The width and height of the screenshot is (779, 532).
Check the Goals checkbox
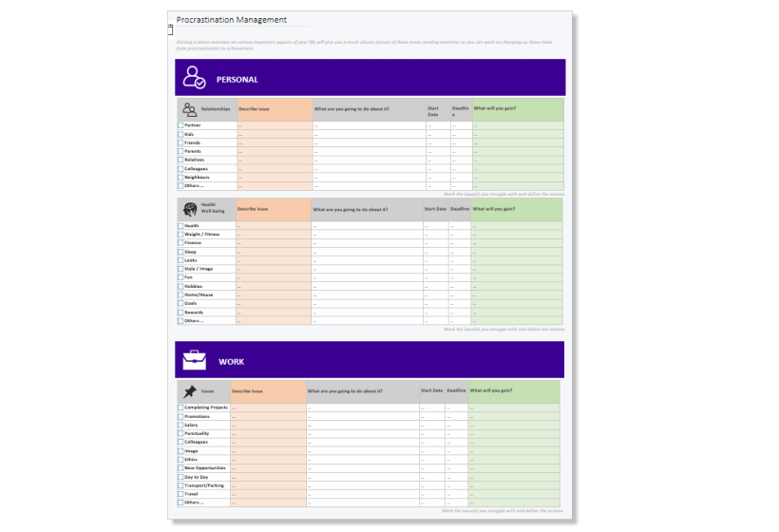tap(180, 303)
